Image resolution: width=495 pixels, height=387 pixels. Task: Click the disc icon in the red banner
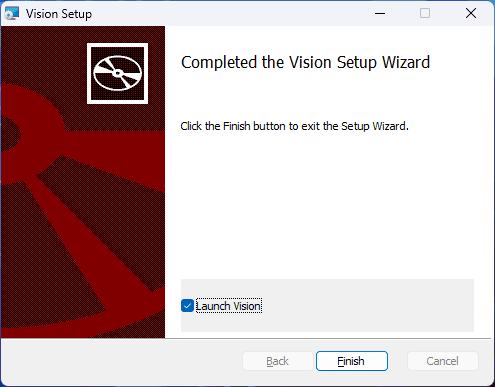click(117, 73)
